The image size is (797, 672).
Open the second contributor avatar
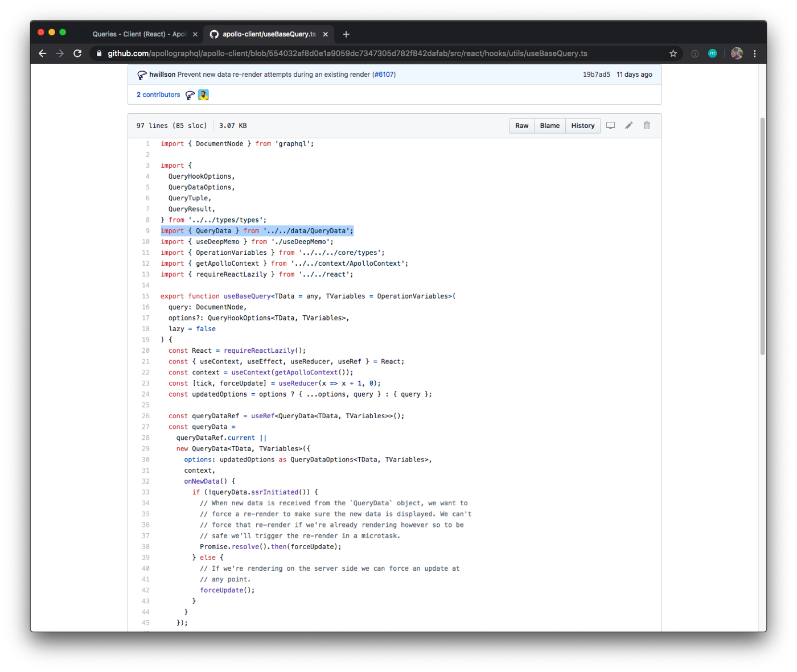(203, 95)
